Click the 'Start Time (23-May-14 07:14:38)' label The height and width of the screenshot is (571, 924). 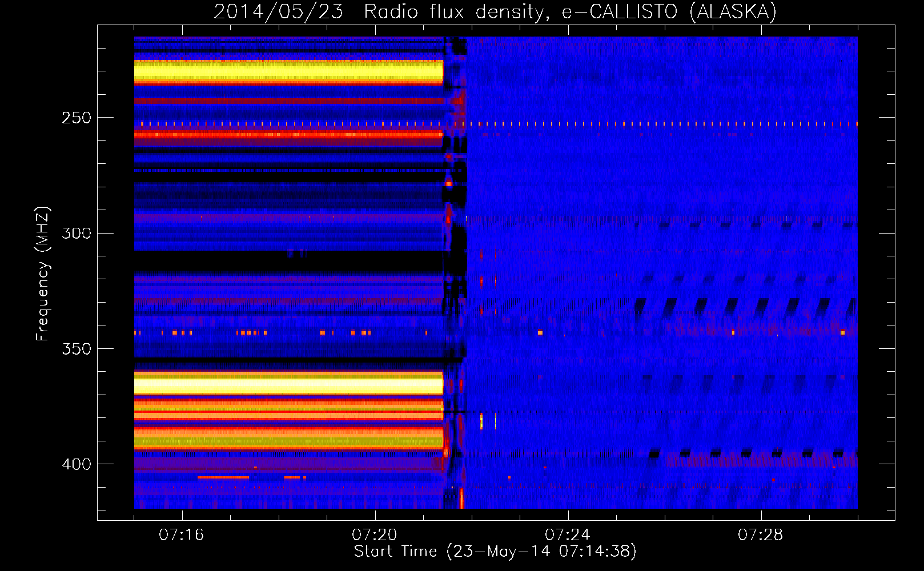click(495, 552)
